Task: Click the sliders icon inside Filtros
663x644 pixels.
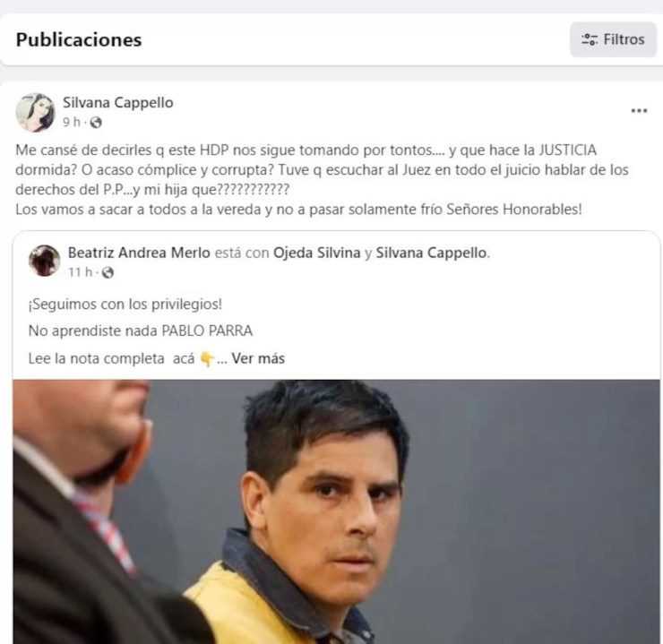Action: 589,39
